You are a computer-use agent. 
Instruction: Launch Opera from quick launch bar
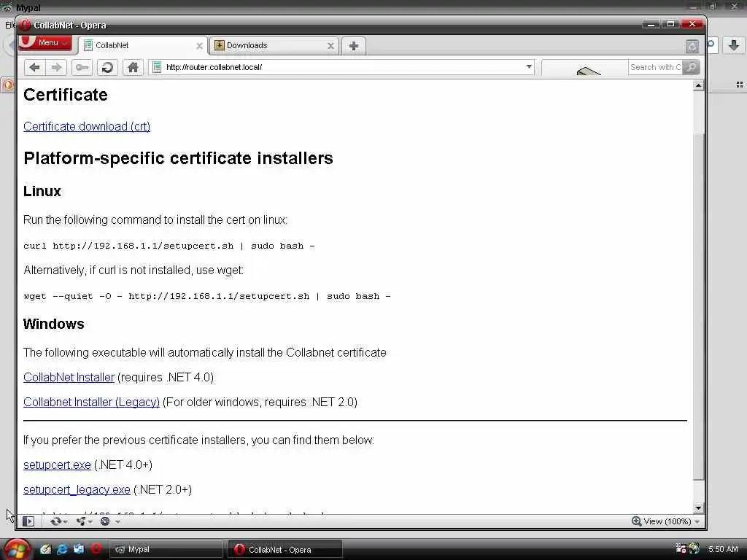[96, 549]
